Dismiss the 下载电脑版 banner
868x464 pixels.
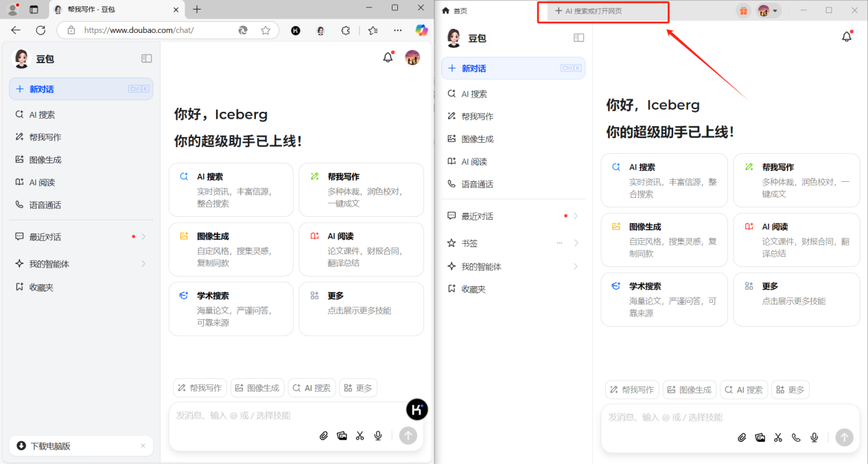[143, 446]
